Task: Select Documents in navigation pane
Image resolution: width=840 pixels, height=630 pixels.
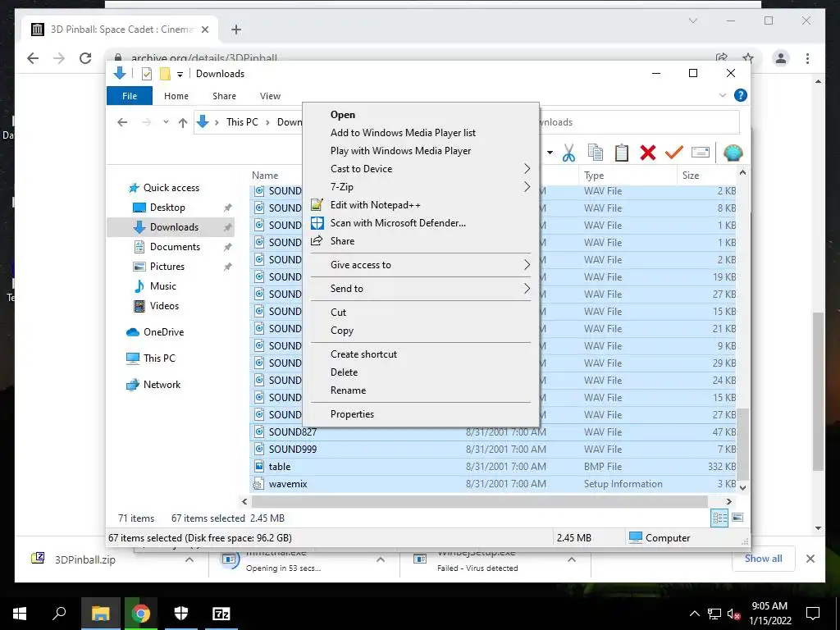Action: coord(175,247)
